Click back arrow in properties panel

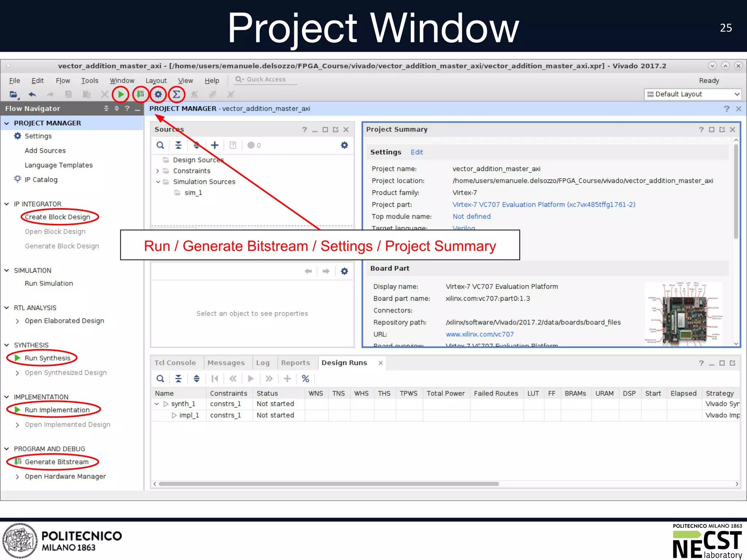click(x=308, y=271)
